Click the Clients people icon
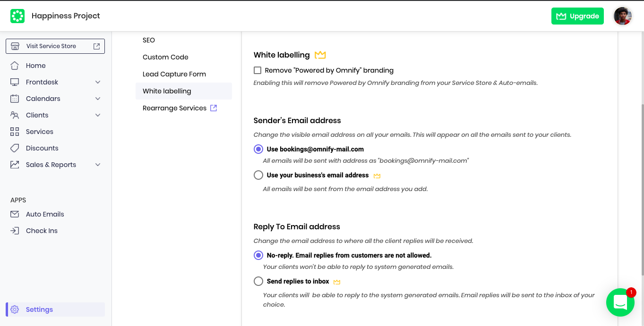Image resolution: width=644 pixels, height=326 pixels. click(15, 115)
